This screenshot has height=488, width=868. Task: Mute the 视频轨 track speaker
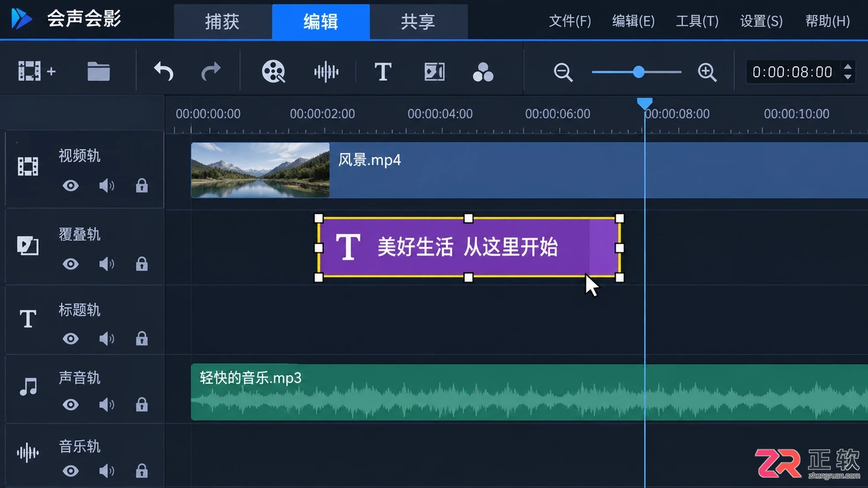107,186
